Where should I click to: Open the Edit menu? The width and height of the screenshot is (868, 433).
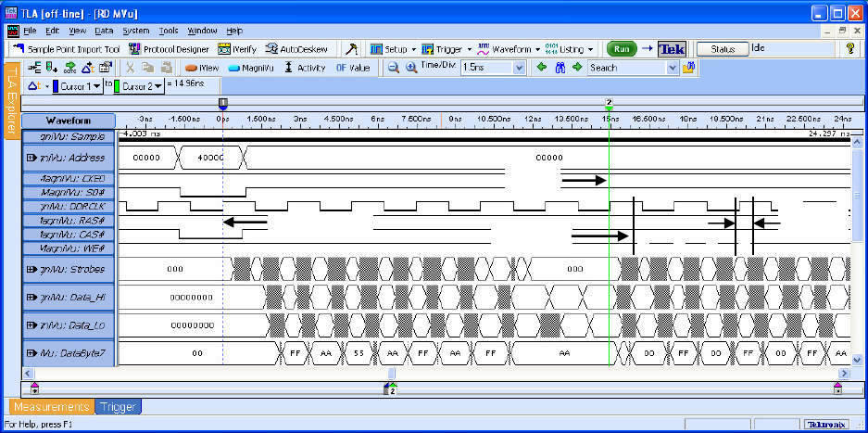[x=53, y=31]
